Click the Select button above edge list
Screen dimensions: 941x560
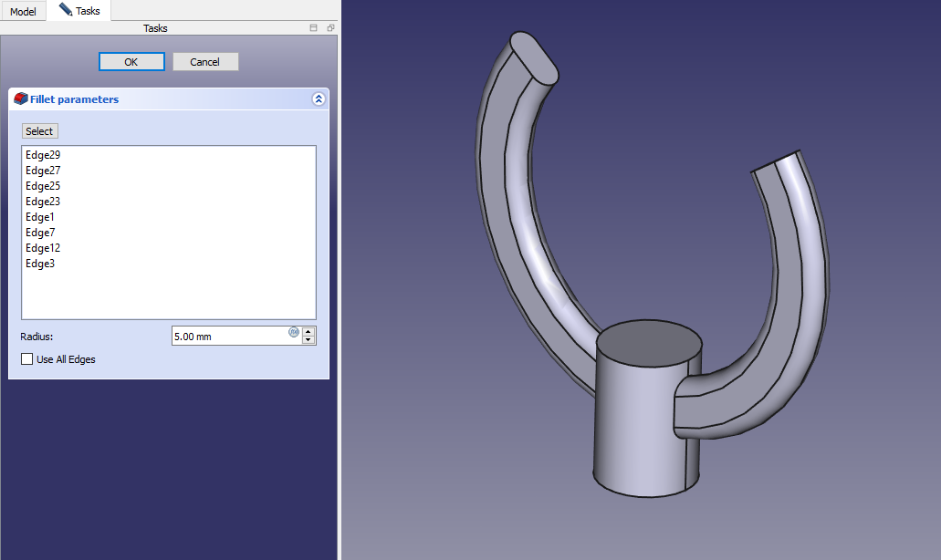pos(39,131)
